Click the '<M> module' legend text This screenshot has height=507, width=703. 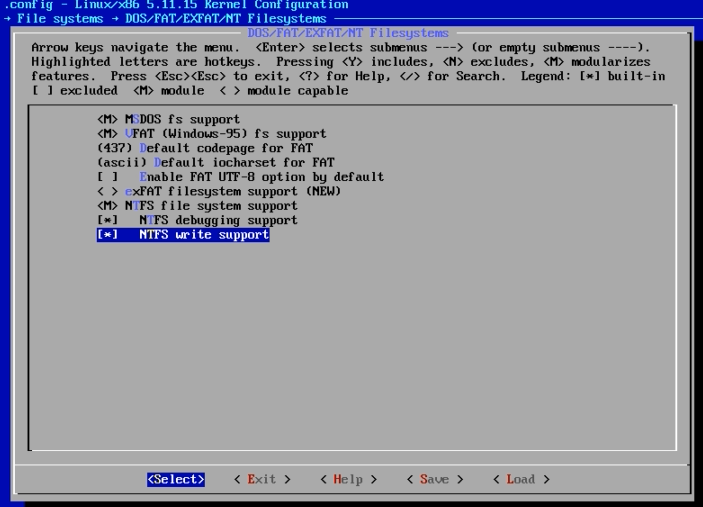(169, 91)
